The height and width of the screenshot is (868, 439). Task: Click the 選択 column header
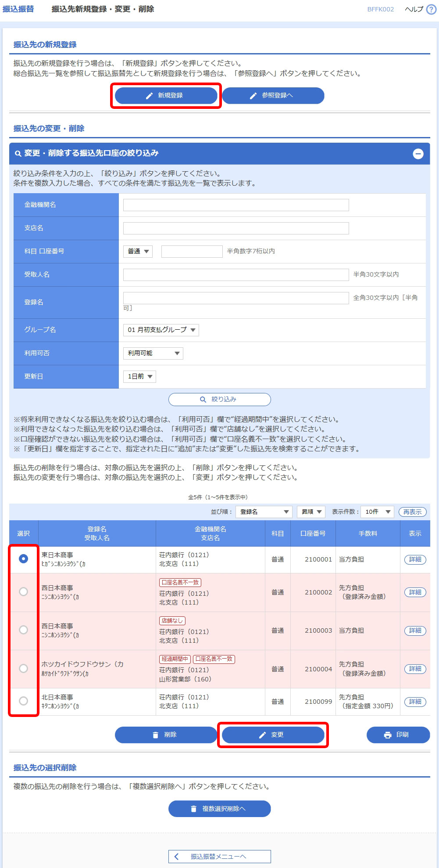pos(24,533)
